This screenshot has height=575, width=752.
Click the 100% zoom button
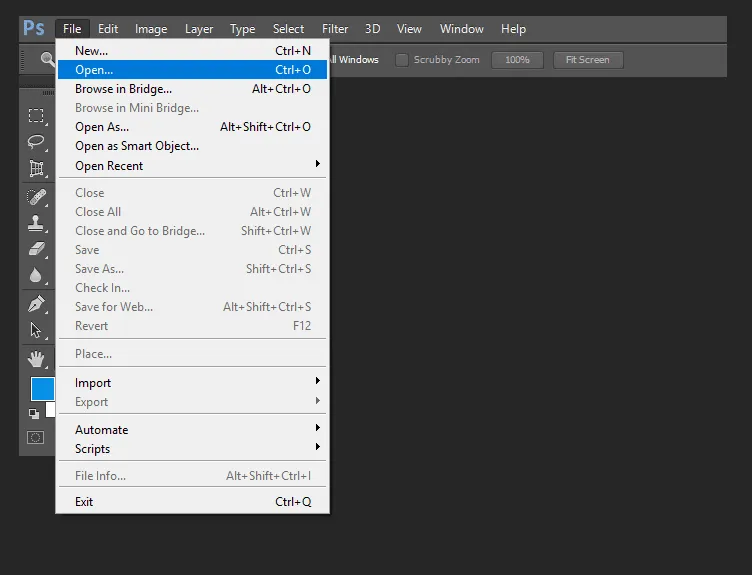tap(517, 60)
